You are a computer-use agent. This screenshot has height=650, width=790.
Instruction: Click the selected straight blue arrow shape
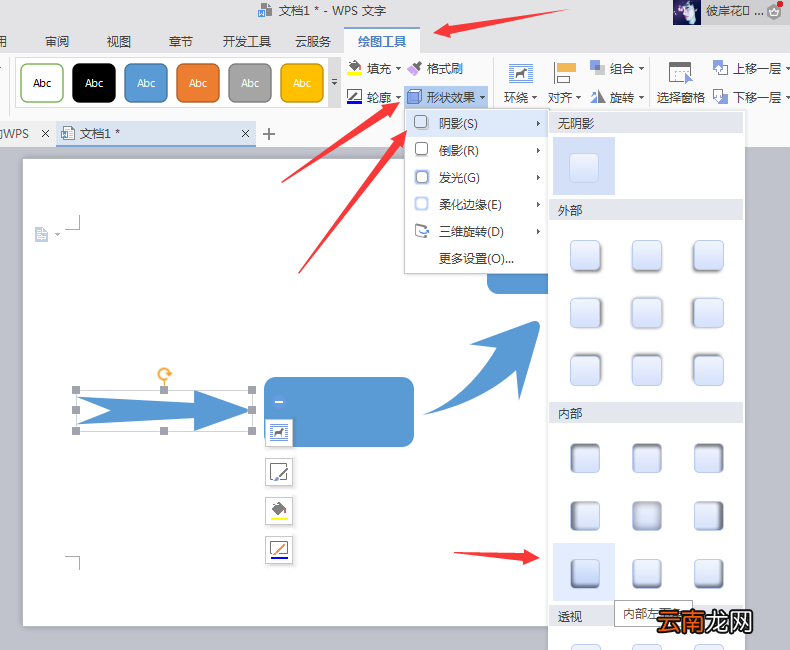coord(164,411)
